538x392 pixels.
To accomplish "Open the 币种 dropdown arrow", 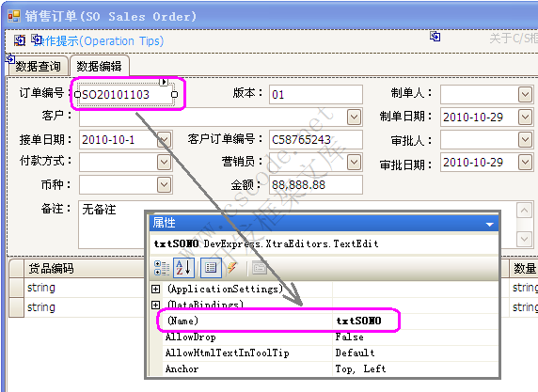I will tap(164, 185).
